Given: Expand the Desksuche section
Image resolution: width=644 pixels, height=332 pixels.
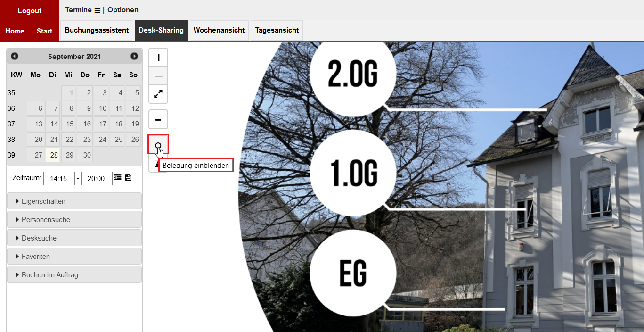Looking at the screenshot, I should 74,238.
